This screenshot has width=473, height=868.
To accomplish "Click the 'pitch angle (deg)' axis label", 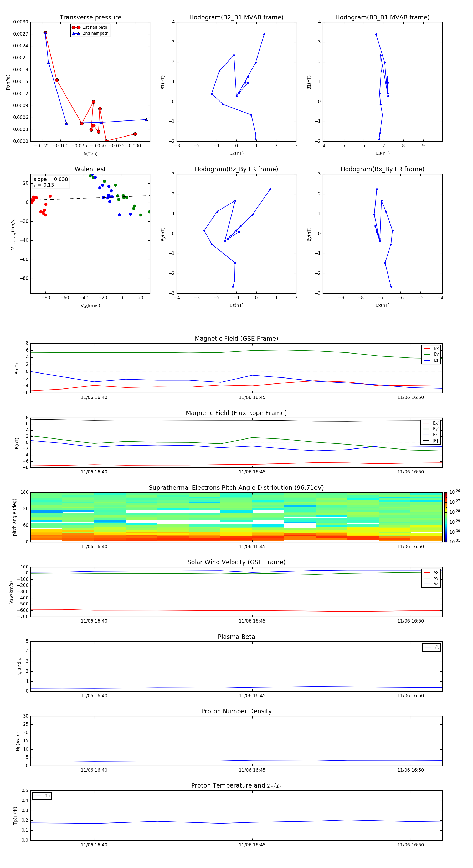I will coord(14,517).
